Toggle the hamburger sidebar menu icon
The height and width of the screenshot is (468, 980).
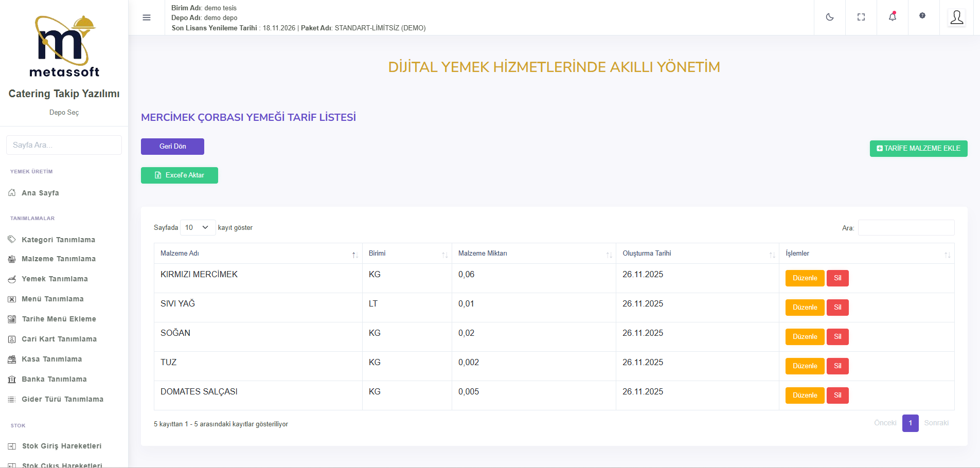coord(147,17)
